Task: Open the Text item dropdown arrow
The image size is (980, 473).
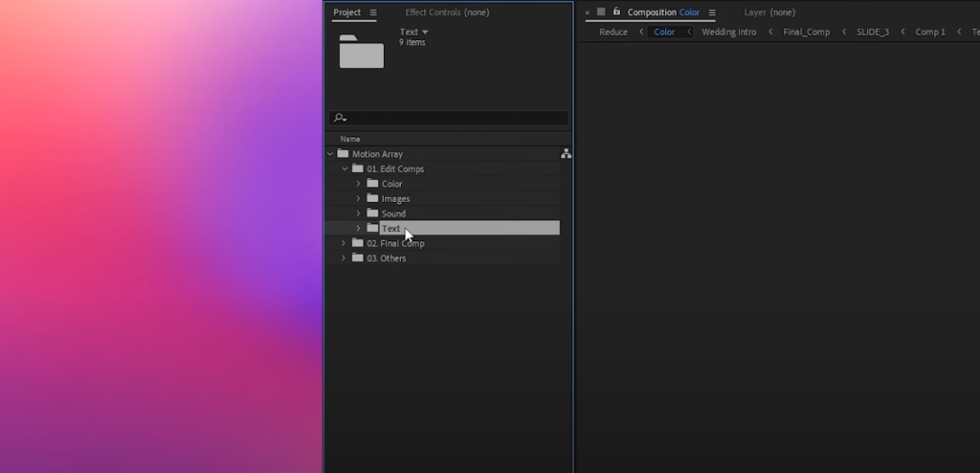Action: tap(425, 33)
